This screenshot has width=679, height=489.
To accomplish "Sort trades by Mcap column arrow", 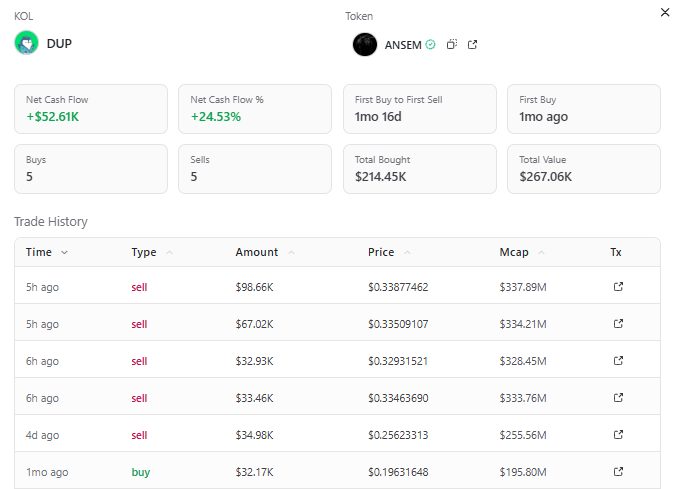I will [541, 253].
